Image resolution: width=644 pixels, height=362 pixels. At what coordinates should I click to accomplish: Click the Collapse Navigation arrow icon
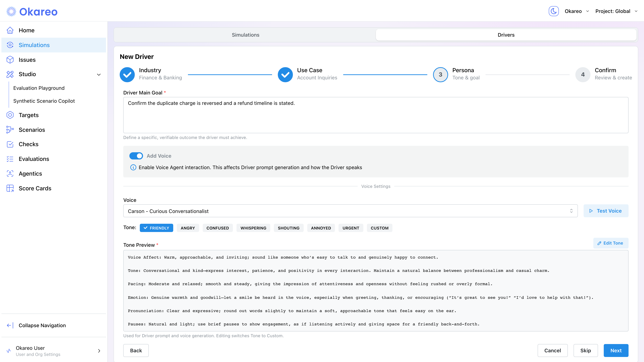(10, 325)
